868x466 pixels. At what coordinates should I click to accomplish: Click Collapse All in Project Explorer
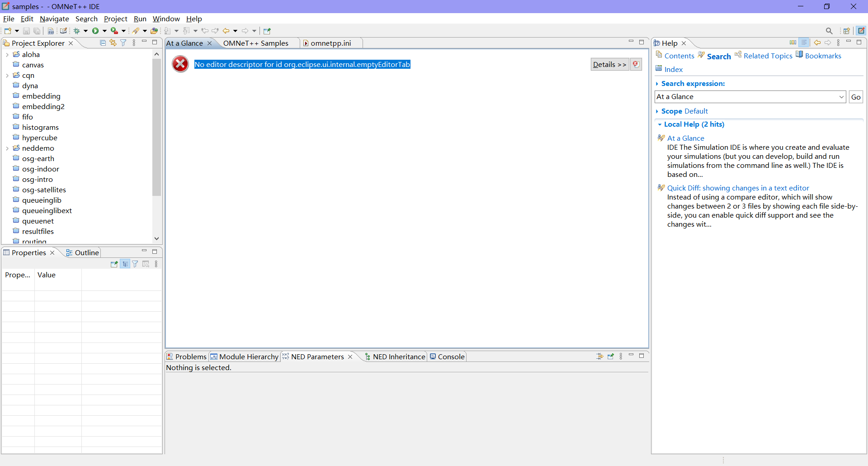coord(103,43)
